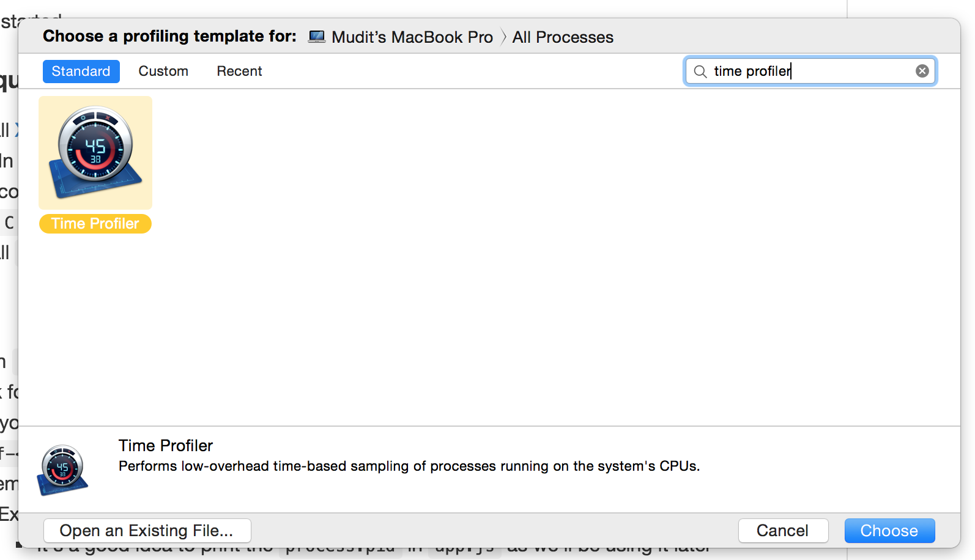The image size is (975, 560).
Task: Switch to the Standard templates tab
Action: (x=81, y=71)
